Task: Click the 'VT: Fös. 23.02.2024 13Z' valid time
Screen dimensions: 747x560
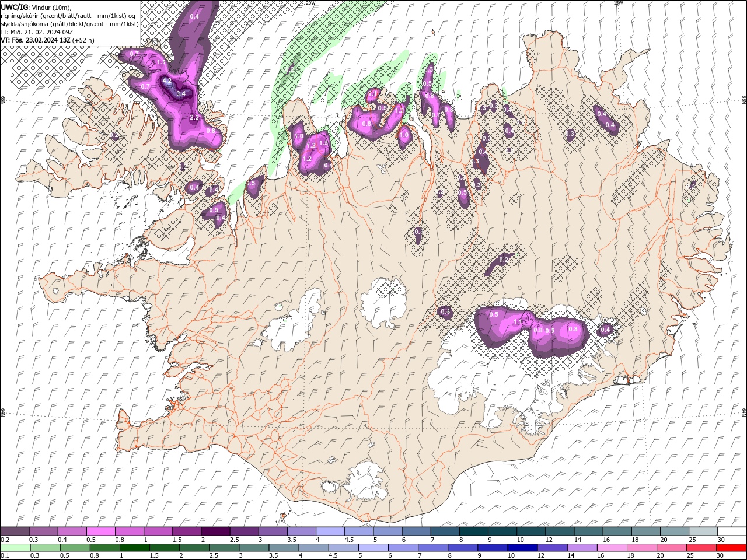Action: coord(36,40)
